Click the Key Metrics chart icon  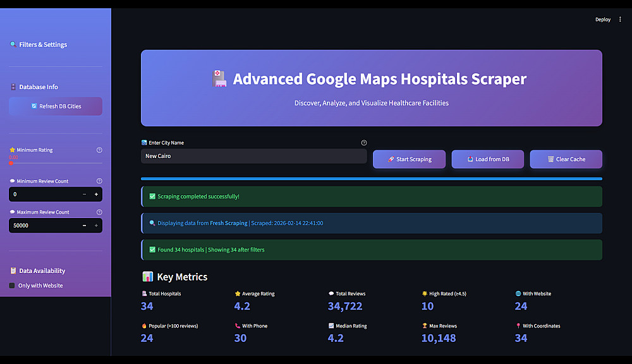click(147, 277)
